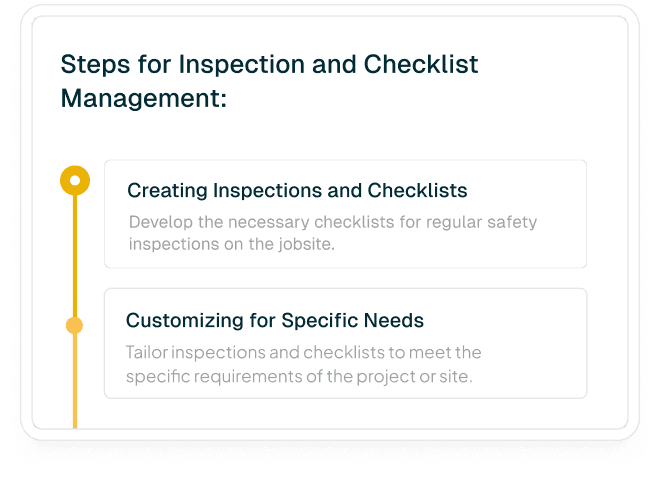
Task: Click the first step ring marker
Action: 75,182
